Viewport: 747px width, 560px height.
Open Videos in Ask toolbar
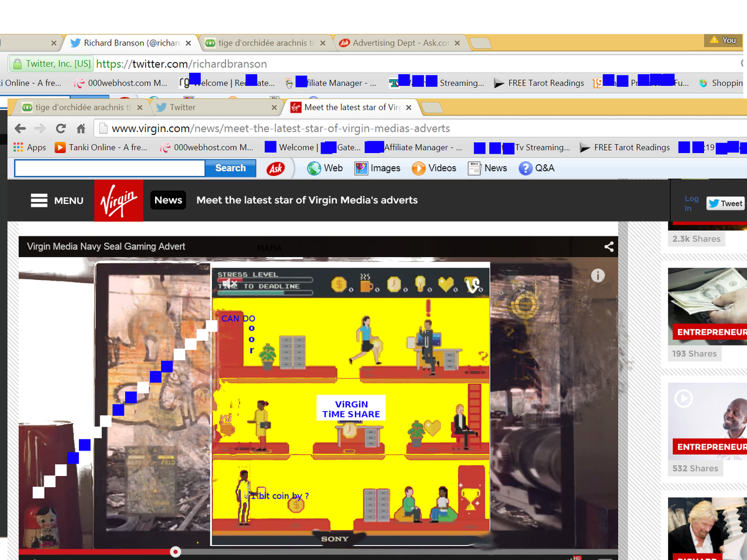[434, 168]
